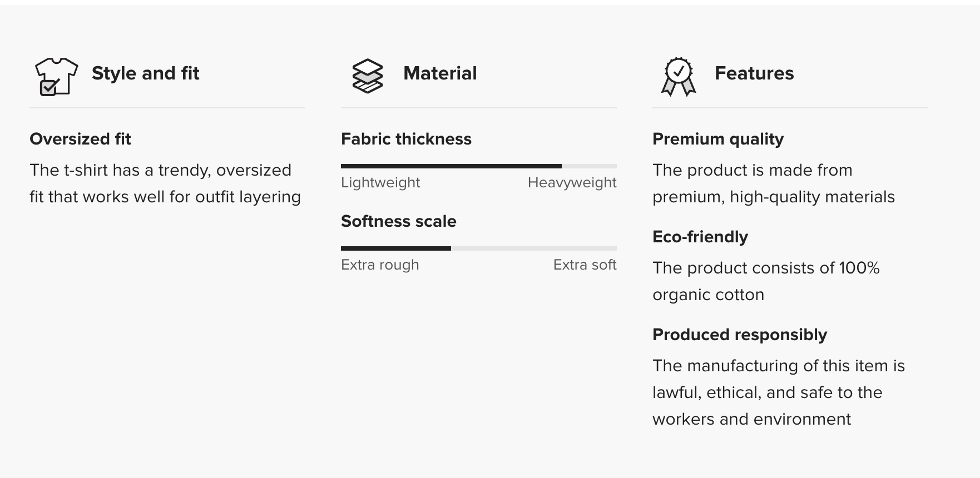Screen dimensions: 980x478
Task: Click the Fabric thickness subheading
Action: tap(406, 139)
